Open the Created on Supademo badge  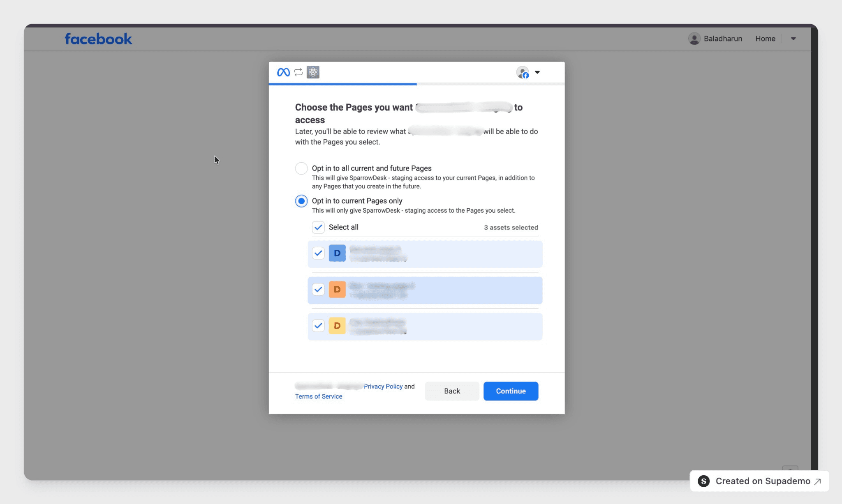(x=759, y=481)
